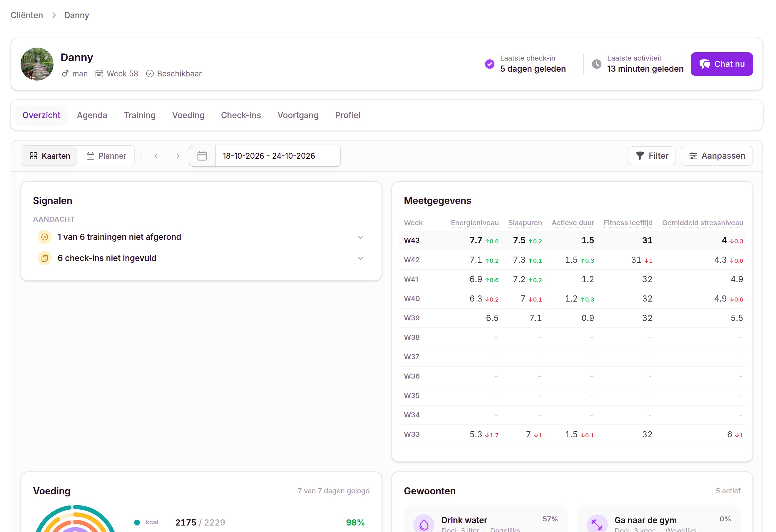The width and height of the screenshot is (776, 532).
Task: Open the Agenda tab
Action: 92,115
